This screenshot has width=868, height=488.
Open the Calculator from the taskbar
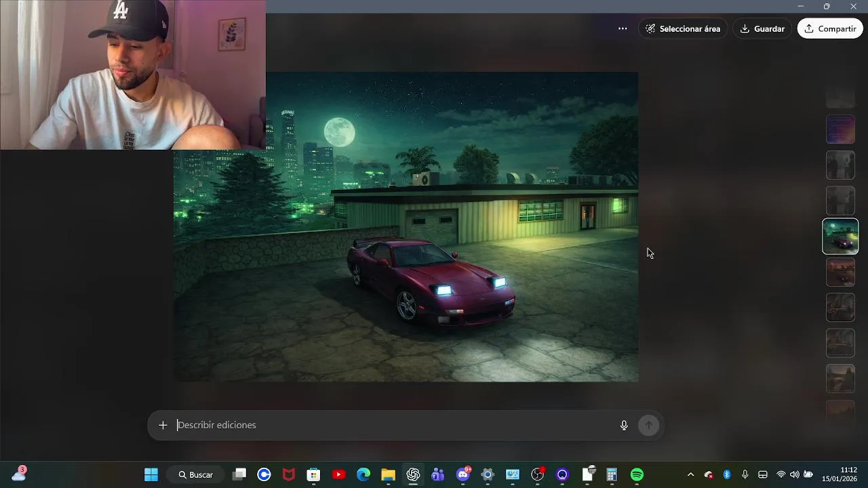(x=612, y=474)
